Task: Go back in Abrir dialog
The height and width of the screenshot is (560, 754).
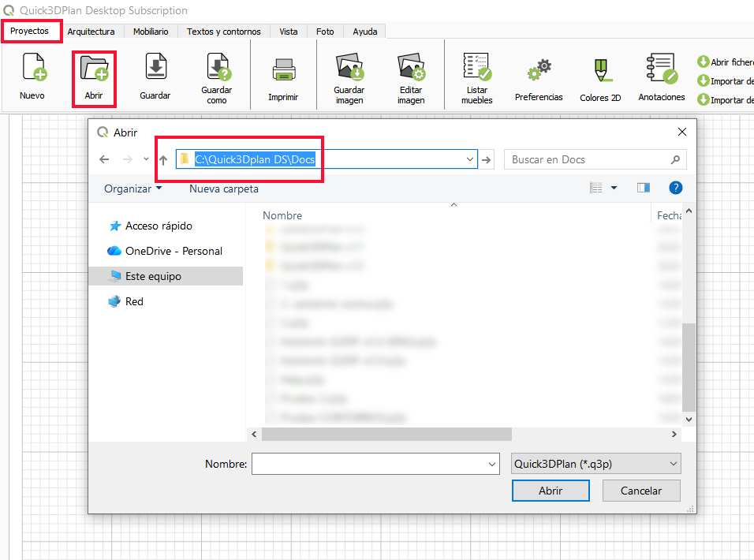Action: tap(104, 159)
